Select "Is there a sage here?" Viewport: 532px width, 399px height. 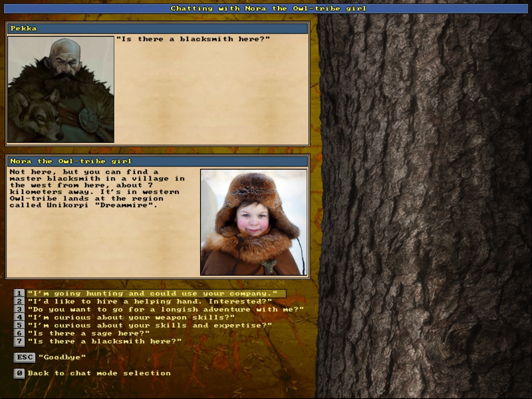point(89,334)
